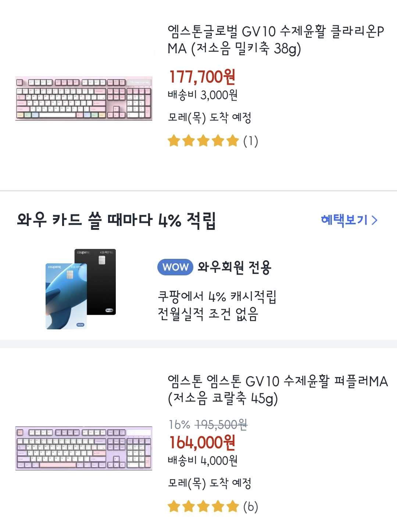Screen dimensions: 397x532
Task: Tap the 쿠팡에서 4% 캐시적립 text
Action: pyautogui.click(x=217, y=296)
